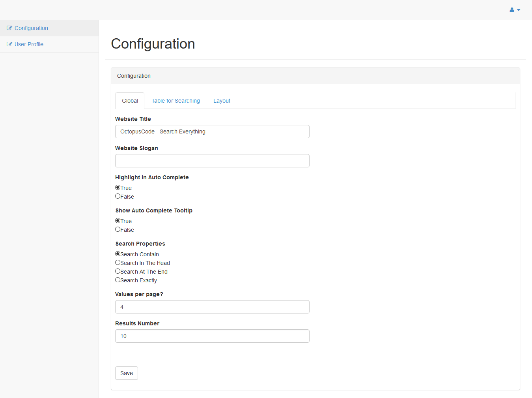Click the Website Title input field
Viewport: 532px width, 398px height.
click(x=212, y=131)
